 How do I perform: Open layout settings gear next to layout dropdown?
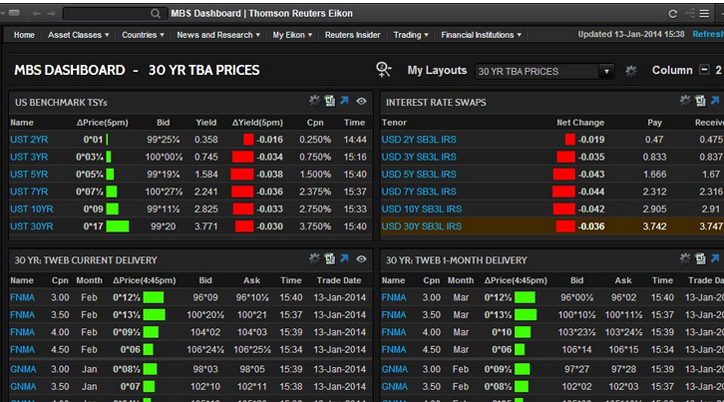630,71
